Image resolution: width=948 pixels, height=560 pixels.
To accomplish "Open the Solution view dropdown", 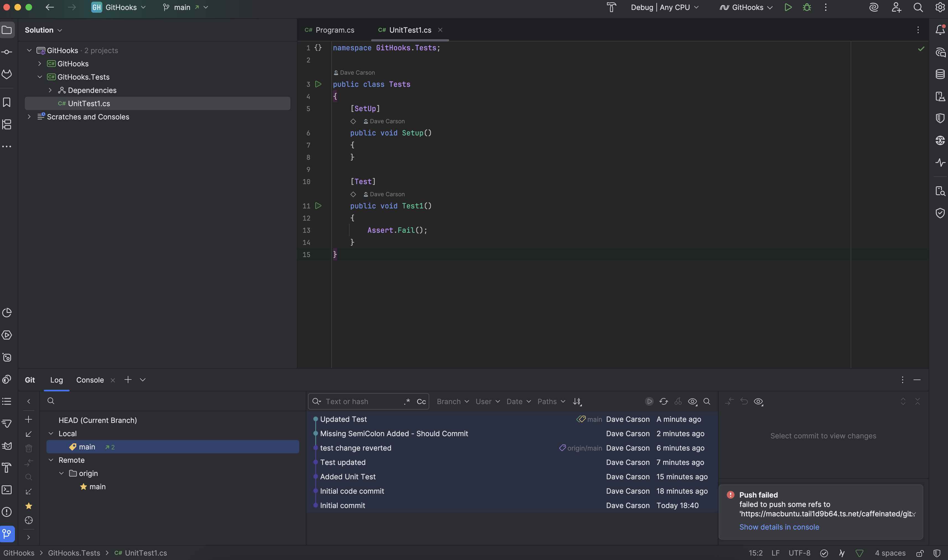I will tap(43, 30).
